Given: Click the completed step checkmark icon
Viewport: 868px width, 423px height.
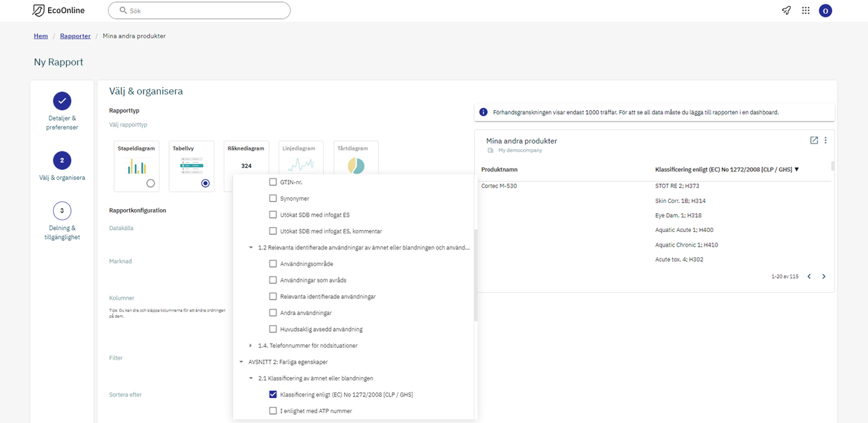Looking at the screenshot, I should [62, 101].
